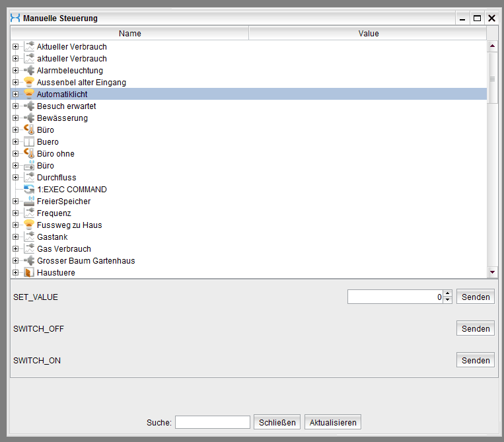Click the thermostat icon beside Büro ohne
The width and height of the screenshot is (504, 442).
(28, 154)
